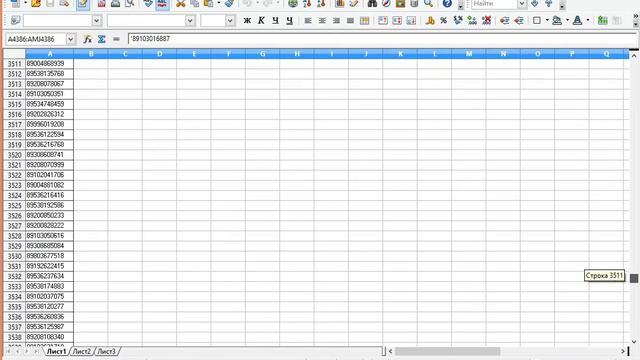Screen dimensions: 640x360
Task: Select row header 3535
Action: tap(14, 307)
